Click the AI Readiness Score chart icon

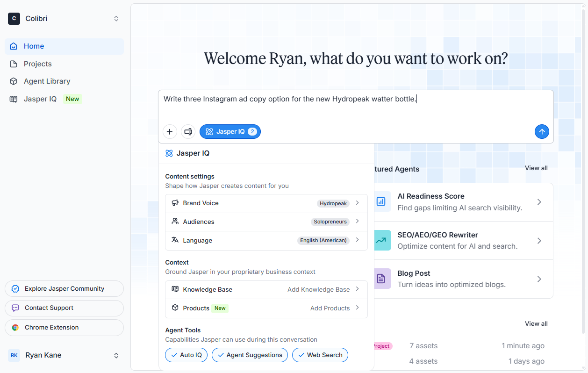[x=381, y=201]
